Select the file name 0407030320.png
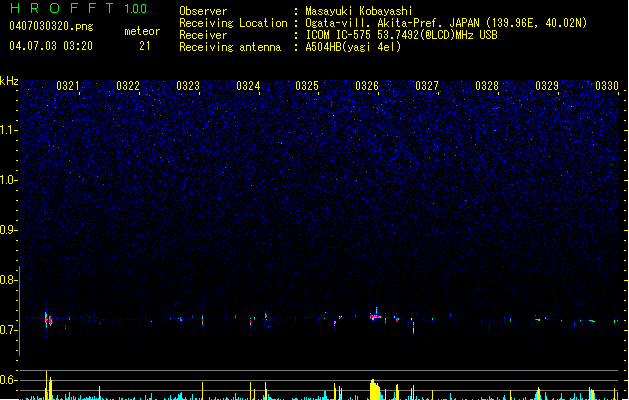Viewport: 629px width, 400px height. (x=51, y=26)
